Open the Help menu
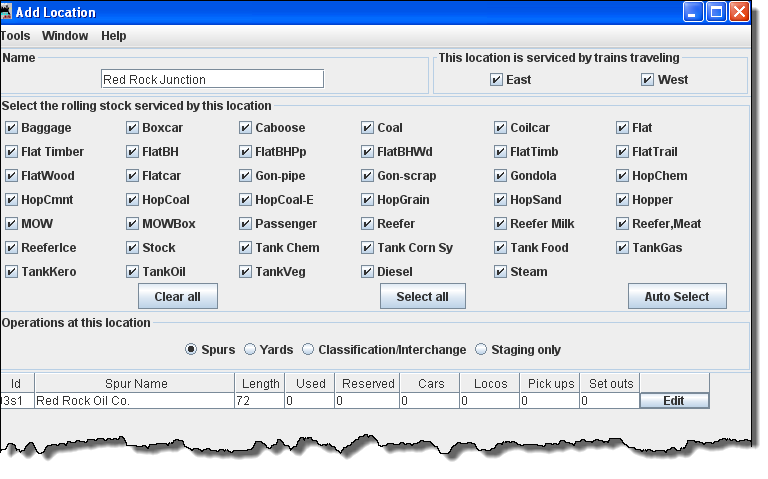Viewport: 768px width, 479px height. pyautogui.click(x=114, y=36)
